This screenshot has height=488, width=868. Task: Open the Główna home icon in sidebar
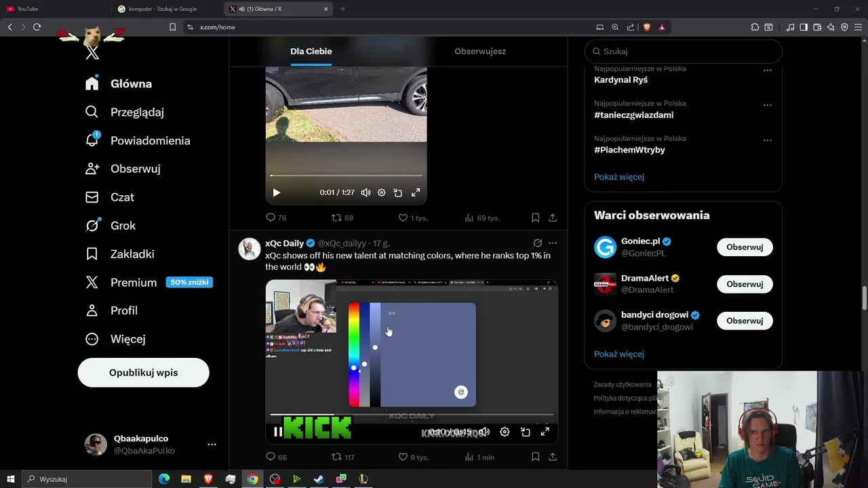[x=92, y=83]
